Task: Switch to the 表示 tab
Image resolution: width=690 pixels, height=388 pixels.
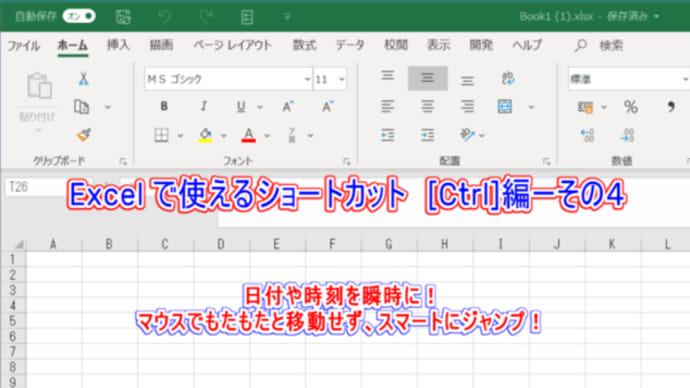Action: [438, 45]
